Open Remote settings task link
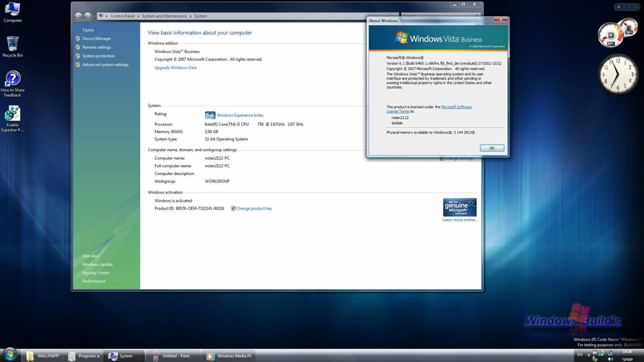 [97, 47]
